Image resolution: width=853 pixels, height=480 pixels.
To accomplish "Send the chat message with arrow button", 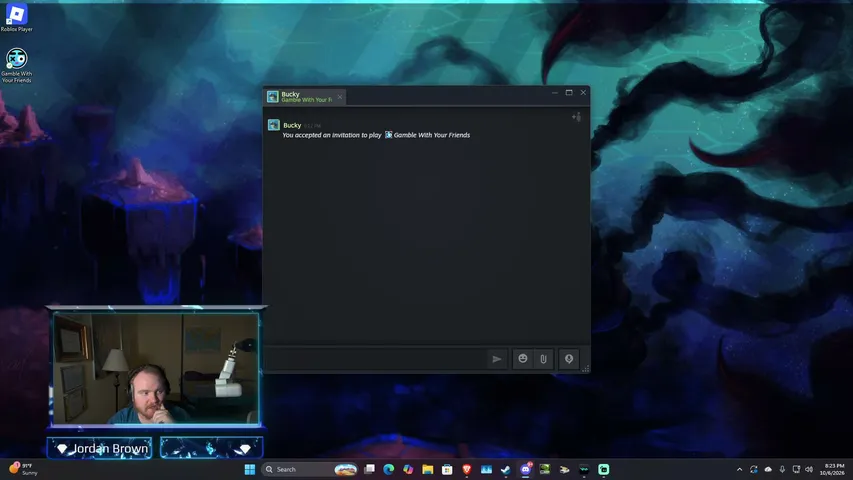I will click(497, 359).
